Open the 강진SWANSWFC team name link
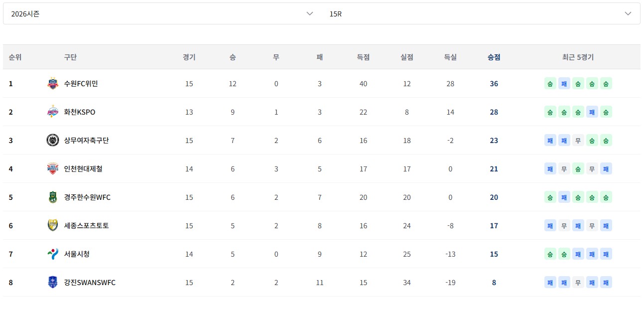The height and width of the screenshot is (312, 644). pos(90,283)
